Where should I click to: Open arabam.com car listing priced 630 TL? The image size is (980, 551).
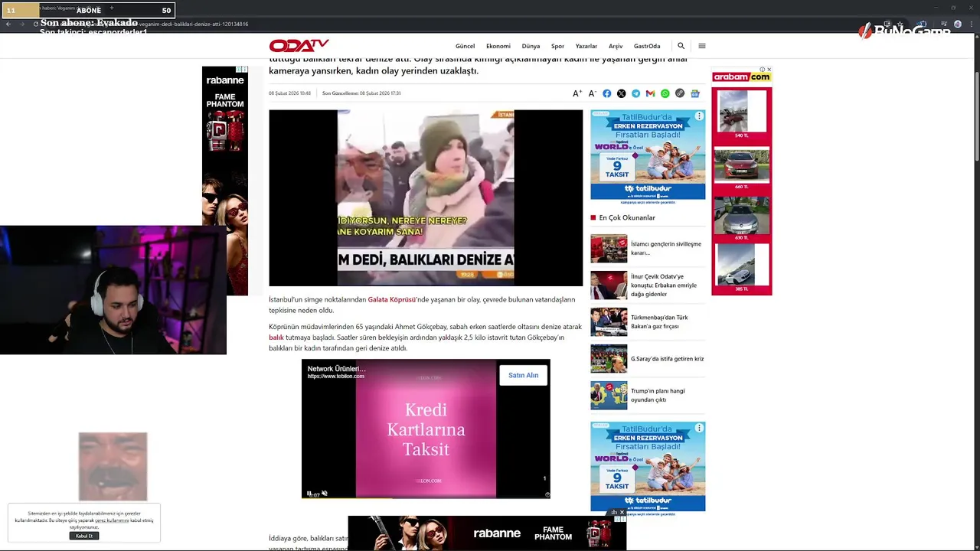[741, 218]
